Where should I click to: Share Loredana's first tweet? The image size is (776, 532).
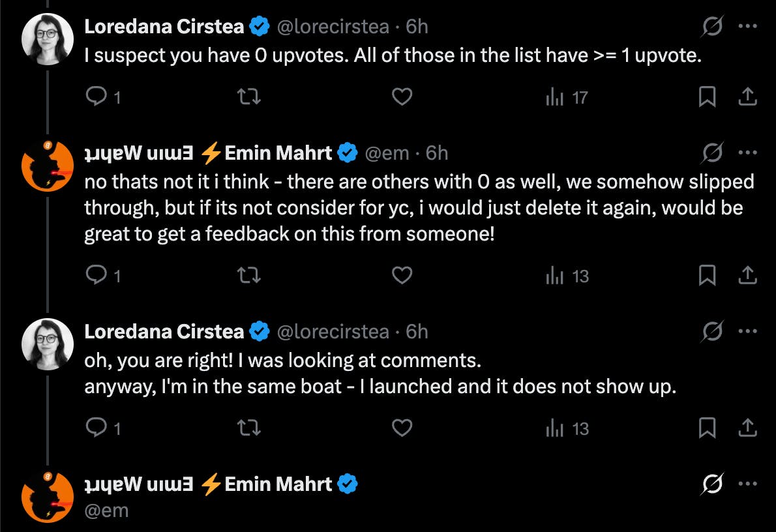747,97
